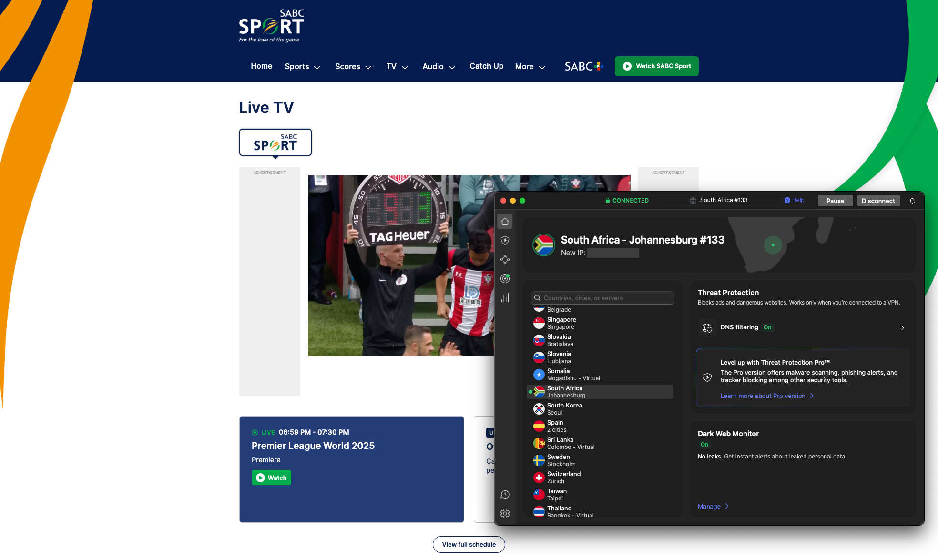
Task: Open Catch Up in site navigation
Action: [486, 66]
